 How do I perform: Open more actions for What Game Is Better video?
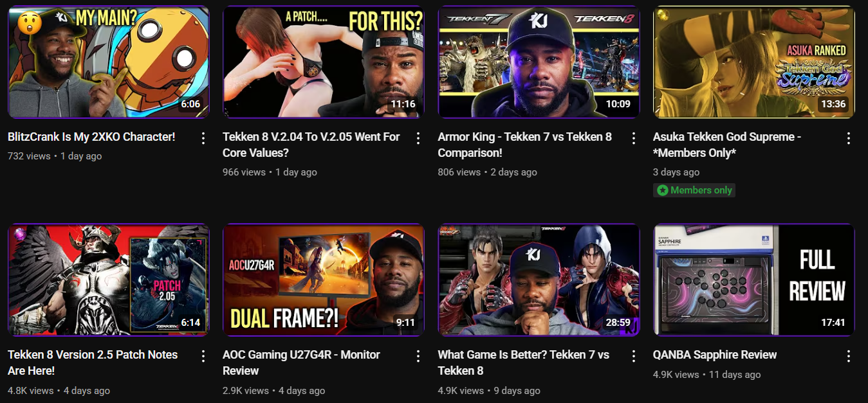click(x=633, y=356)
